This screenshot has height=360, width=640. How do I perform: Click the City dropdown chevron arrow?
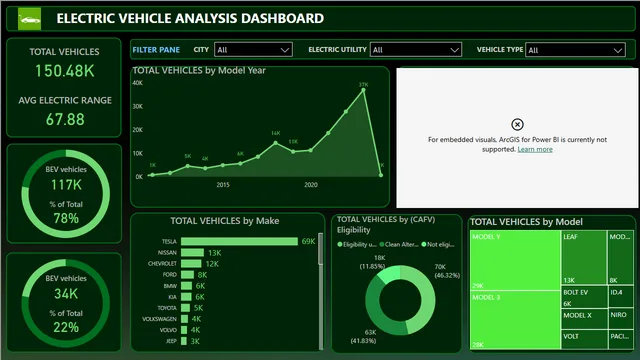click(284, 50)
